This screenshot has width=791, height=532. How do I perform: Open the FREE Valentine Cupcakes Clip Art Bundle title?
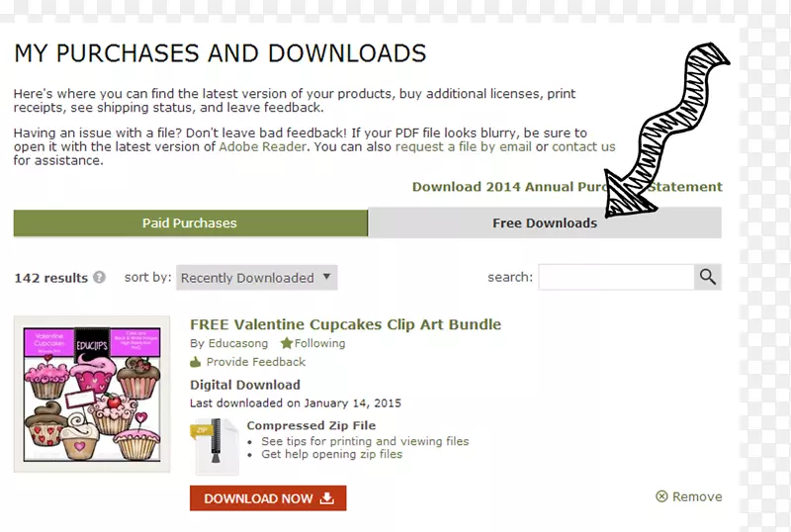[345, 324]
